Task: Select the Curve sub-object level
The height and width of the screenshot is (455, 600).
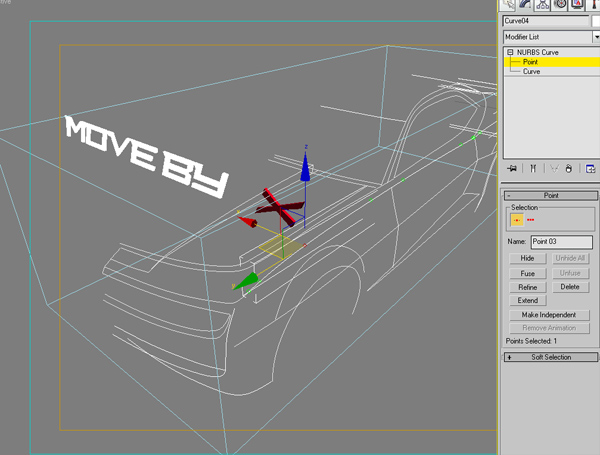Action: click(531, 72)
